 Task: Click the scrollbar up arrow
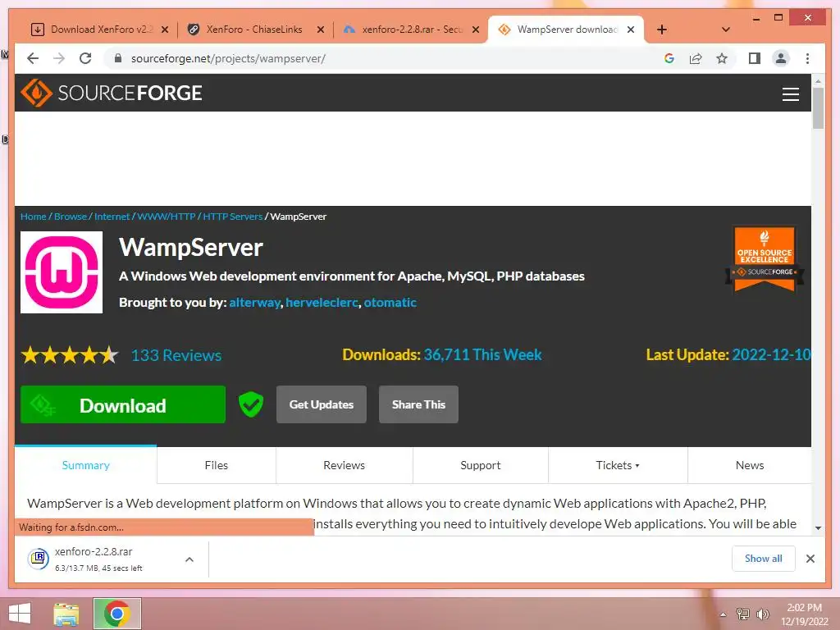pos(818,81)
